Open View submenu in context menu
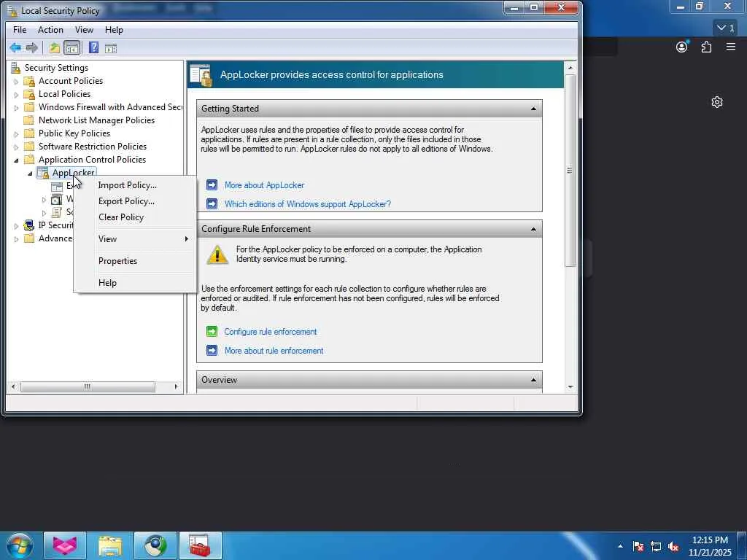The width and height of the screenshot is (747, 560). point(135,239)
